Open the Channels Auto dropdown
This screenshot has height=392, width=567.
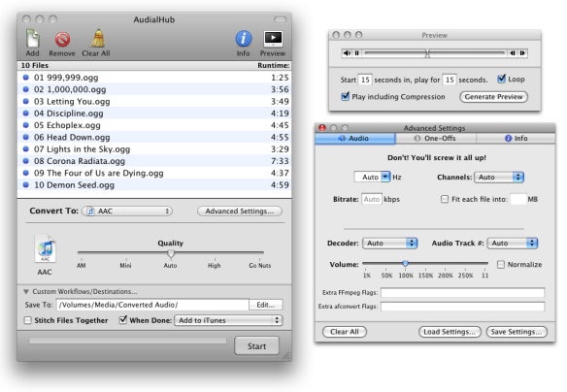tap(499, 177)
